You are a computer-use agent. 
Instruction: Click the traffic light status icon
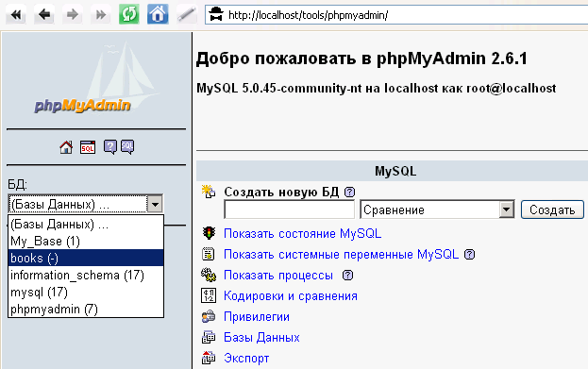pyautogui.click(x=209, y=233)
